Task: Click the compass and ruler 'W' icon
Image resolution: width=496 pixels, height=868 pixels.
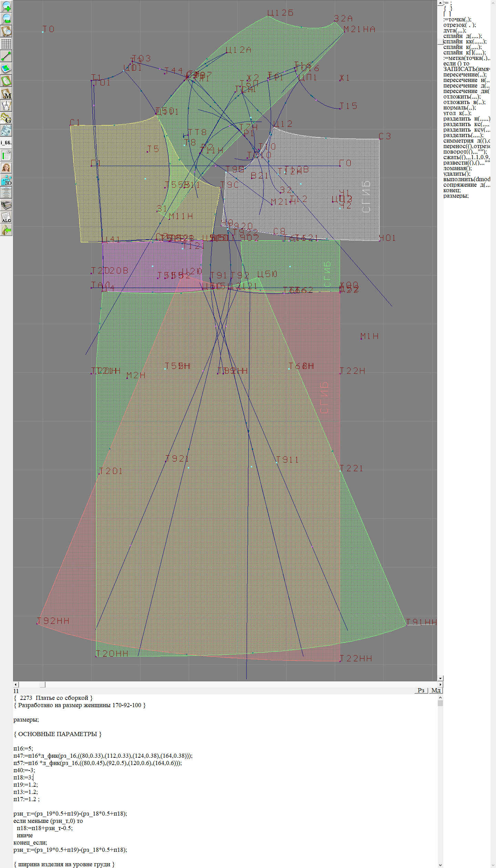Action: click(6, 106)
